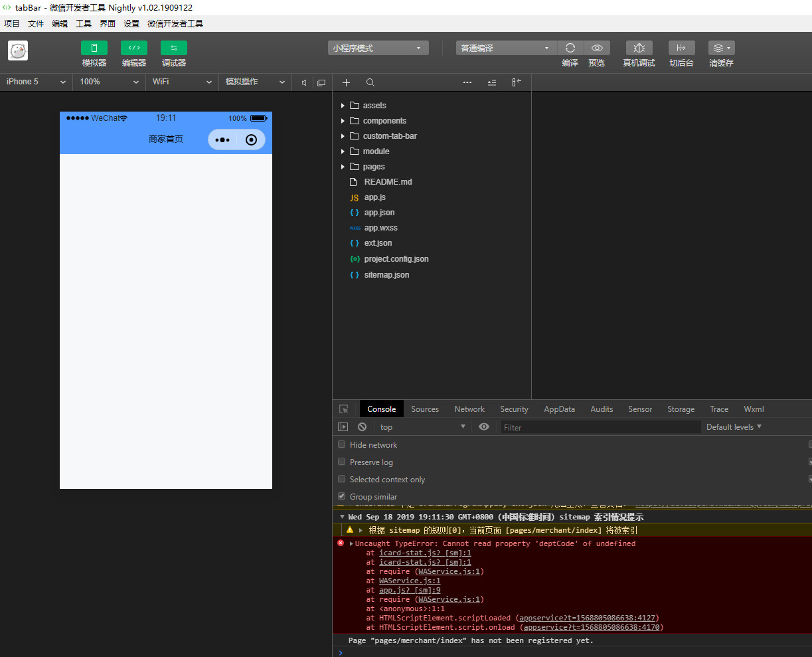Toggle the Editor panel button
The width and height of the screenshot is (812, 657).
tap(134, 48)
